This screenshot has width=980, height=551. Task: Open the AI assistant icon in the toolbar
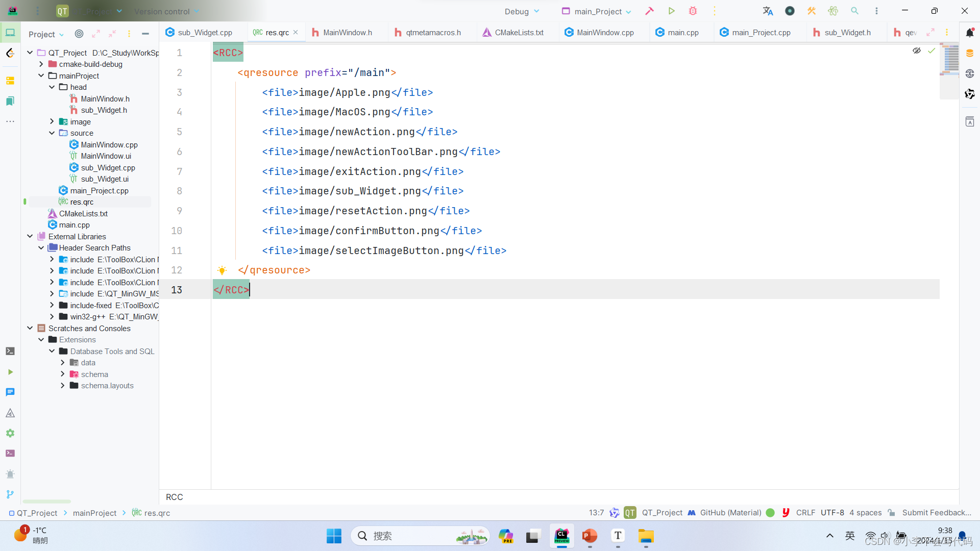[x=833, y=11]
